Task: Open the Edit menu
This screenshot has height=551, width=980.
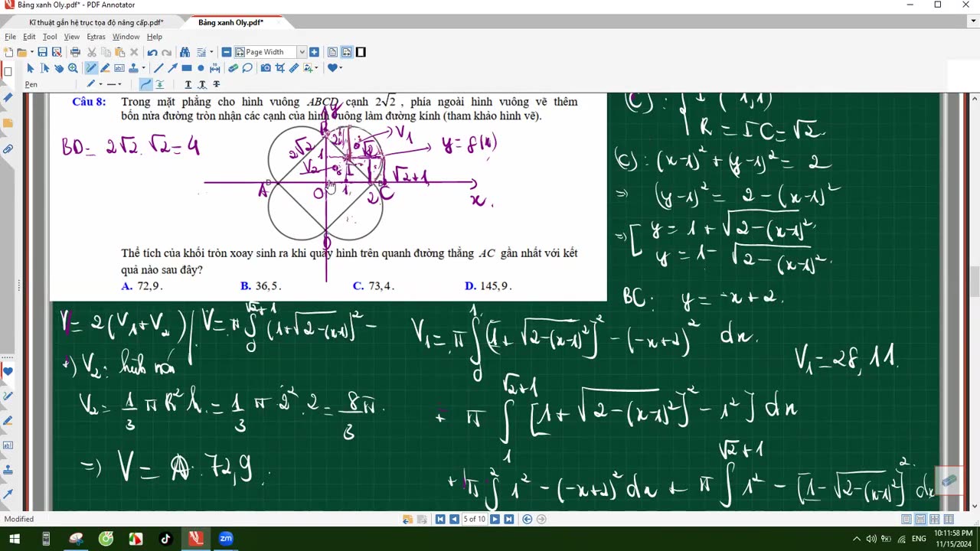Action: (x=29, y=37)
